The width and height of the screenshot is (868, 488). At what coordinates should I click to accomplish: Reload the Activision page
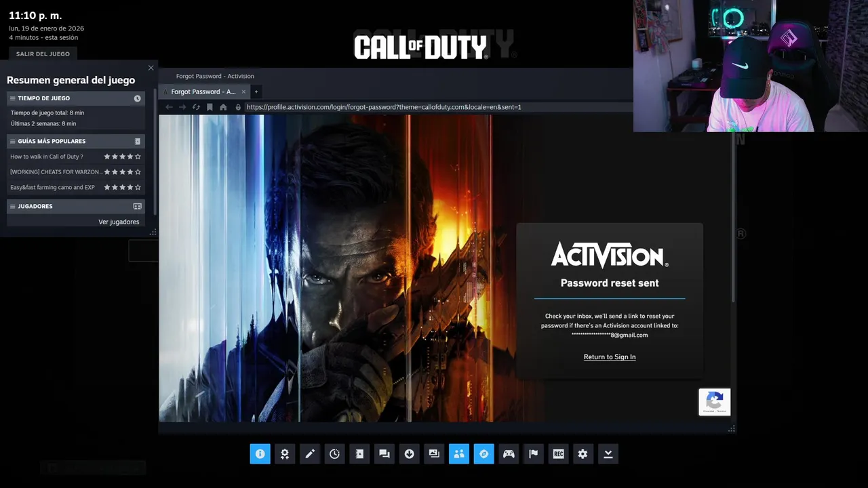coord(196,107)
